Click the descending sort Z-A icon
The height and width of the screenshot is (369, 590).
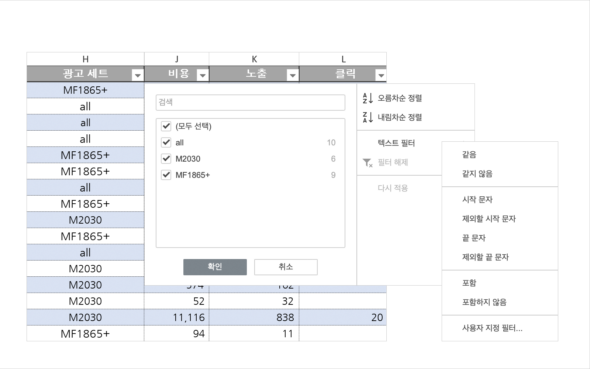368,117
